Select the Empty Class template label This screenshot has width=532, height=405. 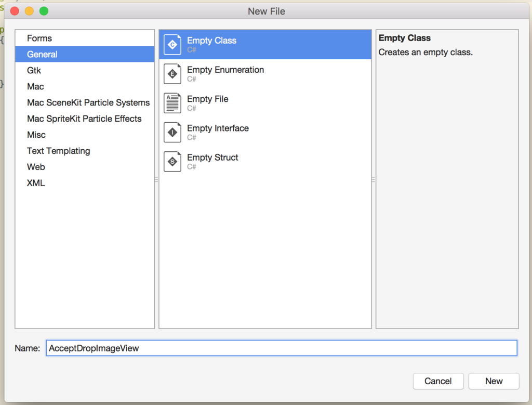[x=212, y=41]
